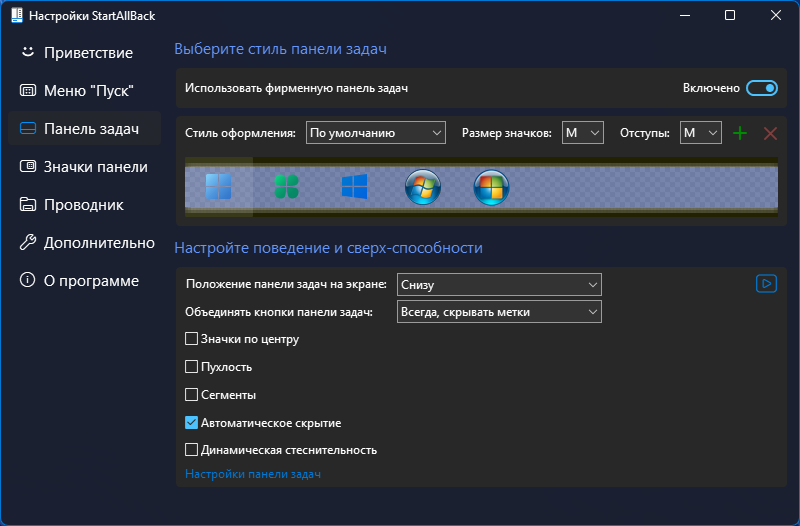Open taskbar screen position dropdown
Viewport: 800px width, 526px height.
click(499, 285)
